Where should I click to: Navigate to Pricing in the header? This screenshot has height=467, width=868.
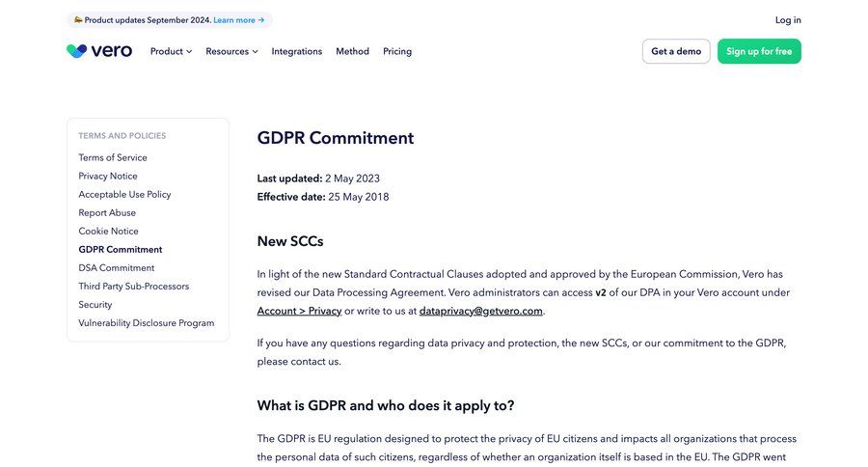click(x=397, y=51)
